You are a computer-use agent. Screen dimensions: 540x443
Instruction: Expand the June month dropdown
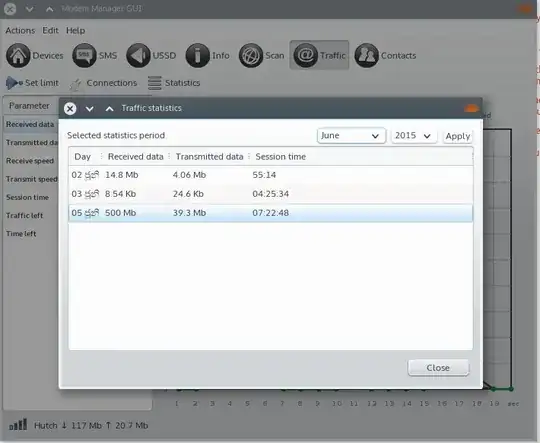[351, 136]
